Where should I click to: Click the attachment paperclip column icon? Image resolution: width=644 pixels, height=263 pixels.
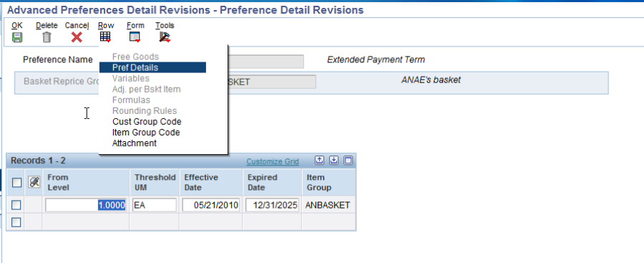coord(34,182)
